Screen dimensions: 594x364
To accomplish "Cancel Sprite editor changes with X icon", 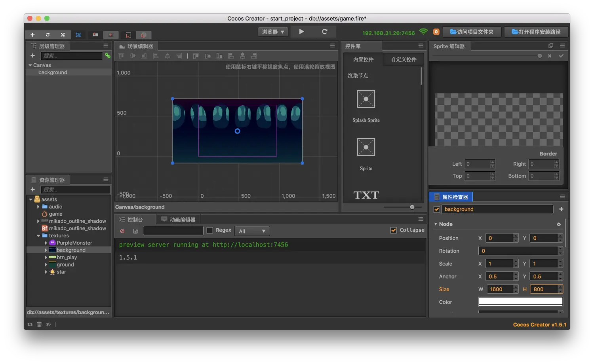I will tap(550, 56).
